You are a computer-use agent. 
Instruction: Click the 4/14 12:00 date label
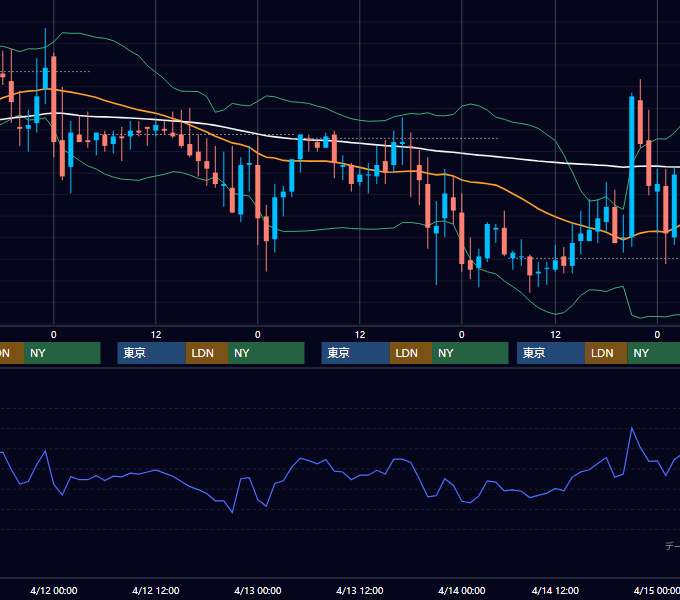tap(555, 590)
